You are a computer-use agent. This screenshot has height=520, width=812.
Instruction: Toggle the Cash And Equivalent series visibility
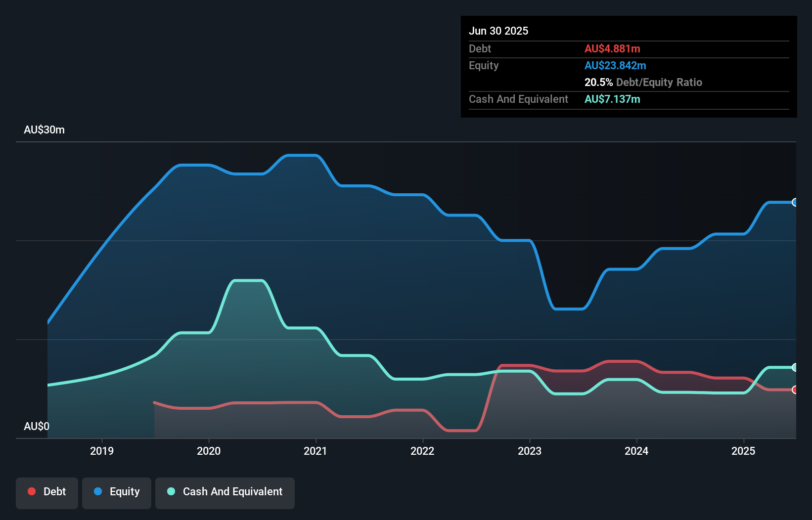225,491
